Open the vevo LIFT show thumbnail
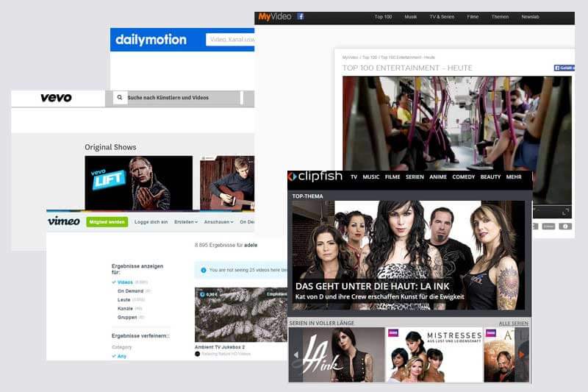The width and height of the screenshot is (588, 392). coord(139,183)
